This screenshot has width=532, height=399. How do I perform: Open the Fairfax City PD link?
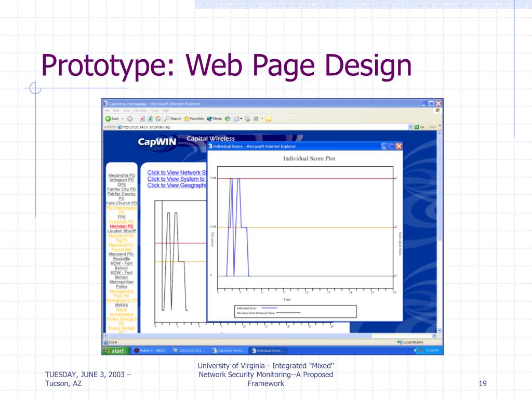(x=122, y=189)
